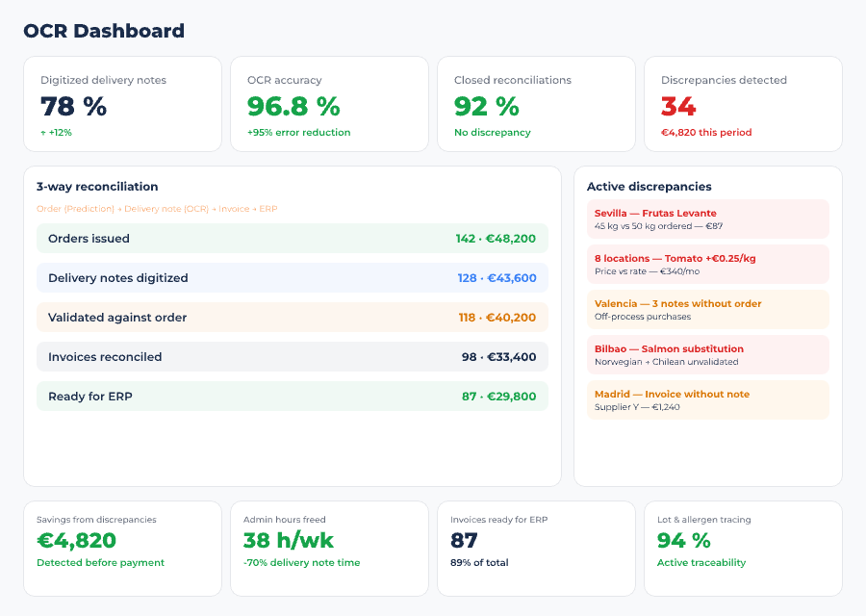866x616 pixels.
Task: Click the Savings from discrepancies card
Action: coord(122,549)
